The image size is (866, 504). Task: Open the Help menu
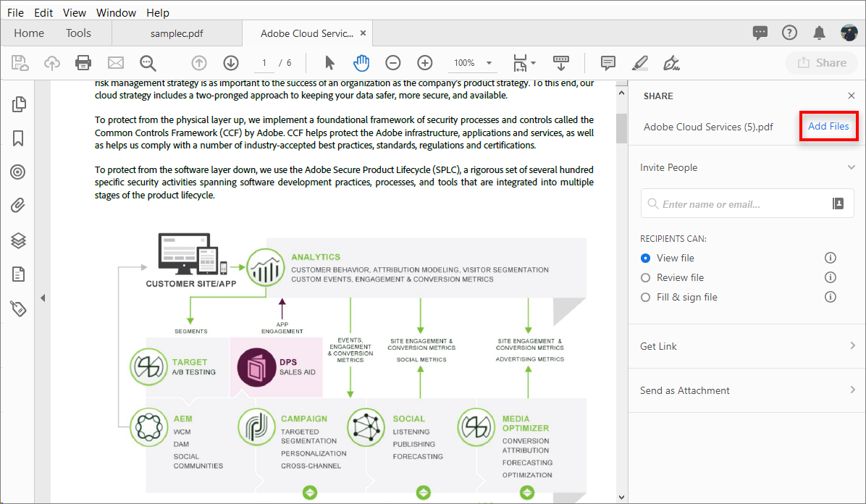158,13
